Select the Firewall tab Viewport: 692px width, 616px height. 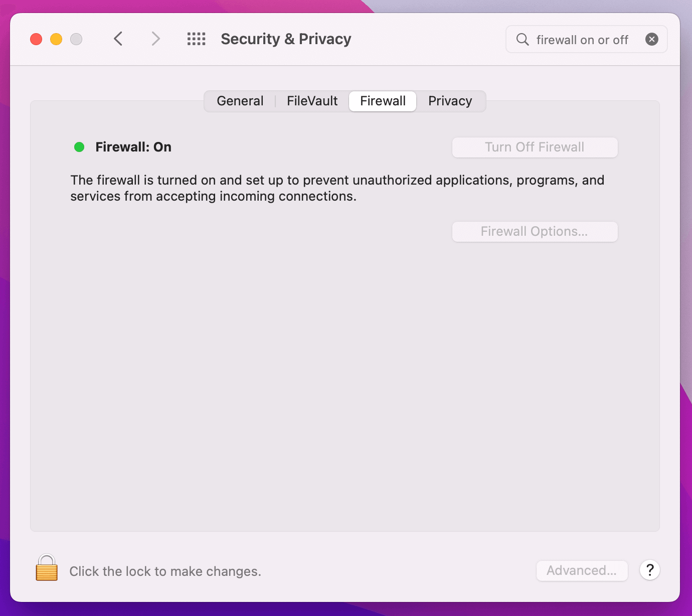tap(383, 101)
